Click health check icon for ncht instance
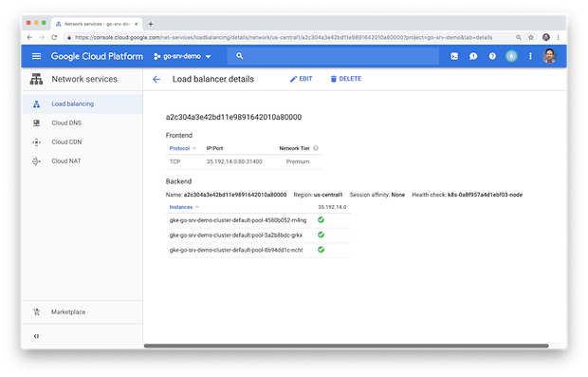The image size is (588, 377). (321, 250)
